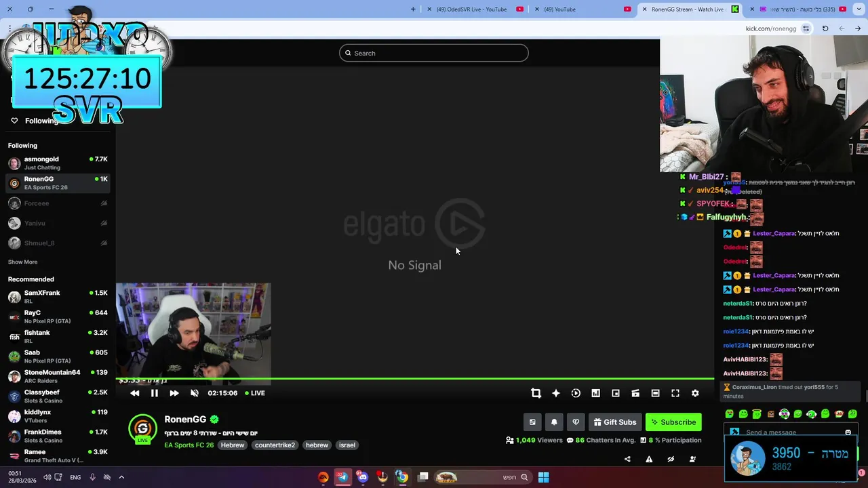This screenshot has width=868, height=488.
Task: Click the crossed-eye hide icon under stats
Action: tap(671, 459)
